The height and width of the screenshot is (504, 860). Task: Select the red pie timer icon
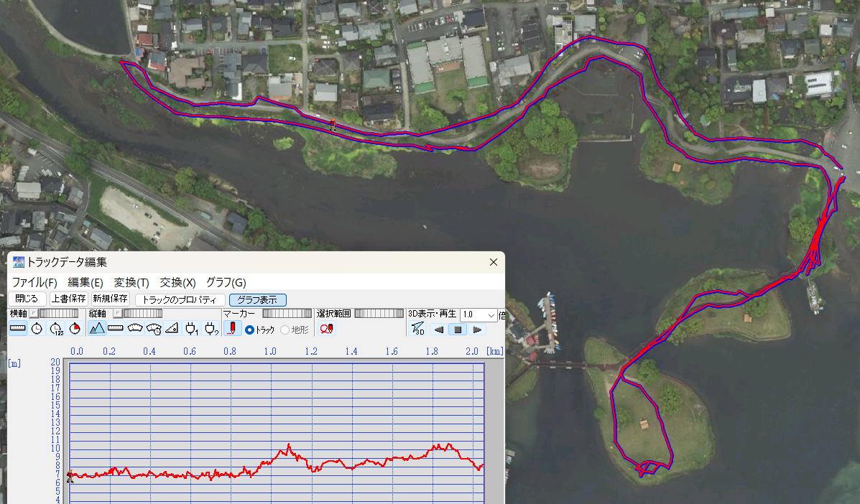point(75,329)
